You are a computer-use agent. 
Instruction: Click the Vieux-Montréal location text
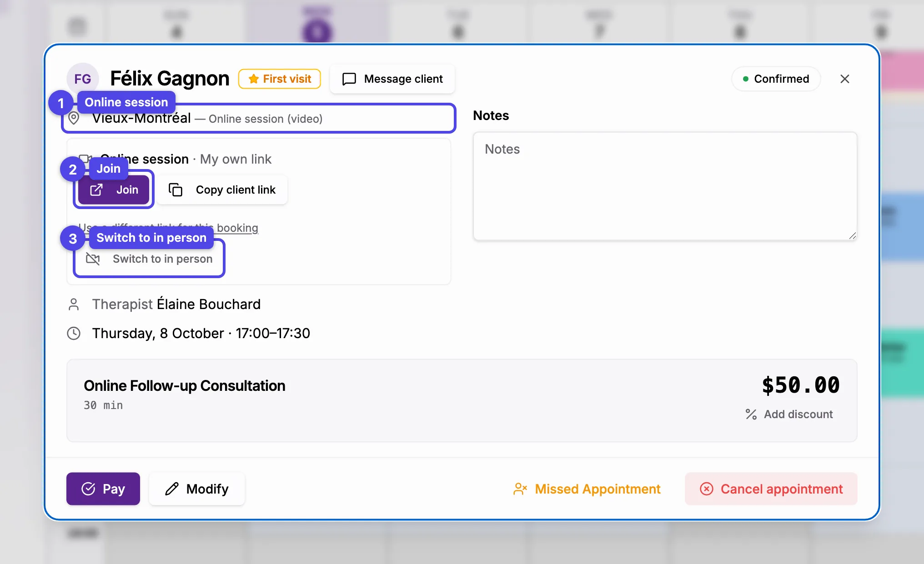141,118
